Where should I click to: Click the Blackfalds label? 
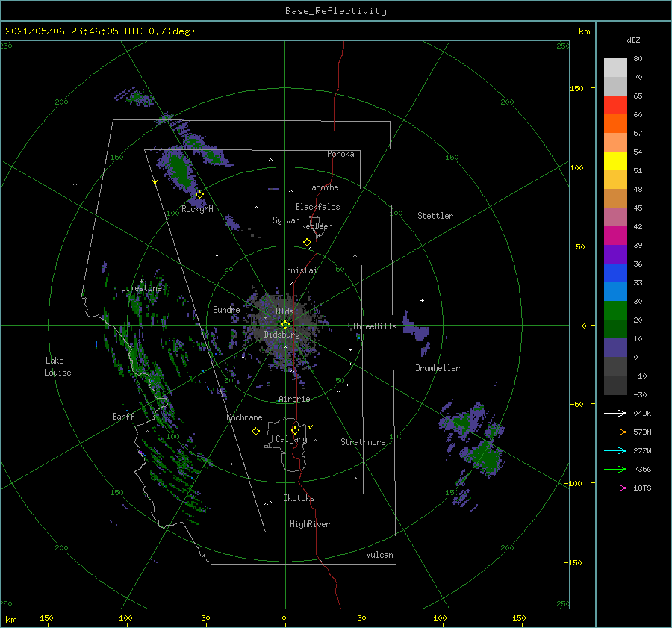click(317, 207)
